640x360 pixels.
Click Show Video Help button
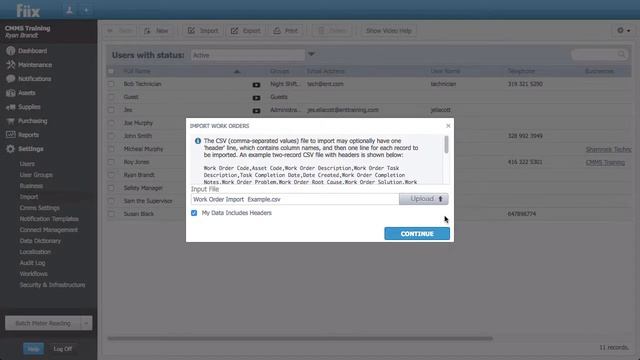tap(389, 31)
